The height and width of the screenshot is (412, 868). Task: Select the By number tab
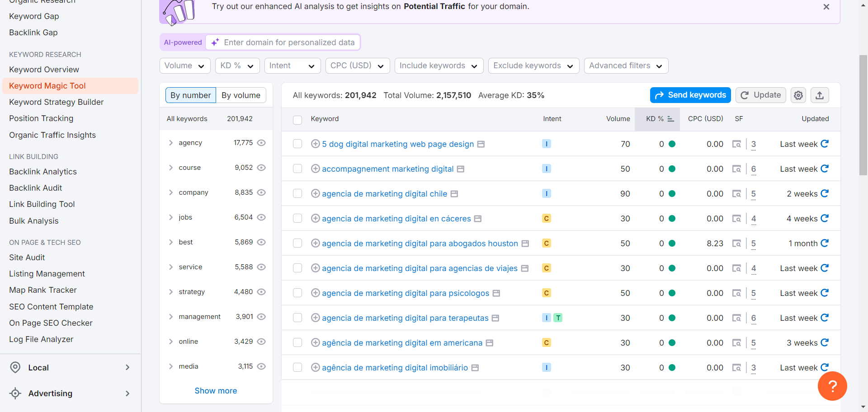(191, 95)
